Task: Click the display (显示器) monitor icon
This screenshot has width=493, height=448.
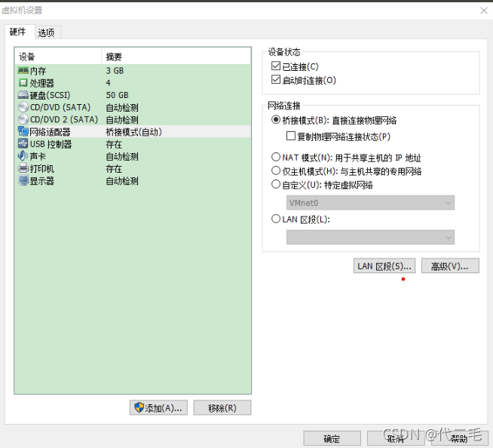Action: [23, 180]
